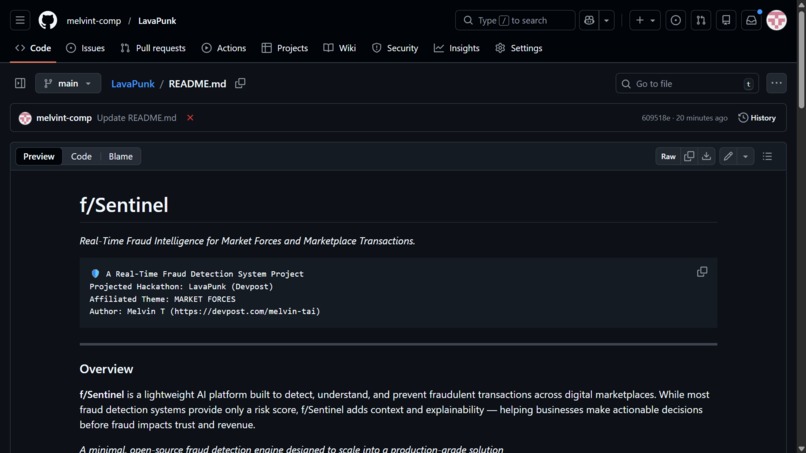Screen dimensions: 806x453
Task: Open the repository Settings tab
Action: (519, 48)
